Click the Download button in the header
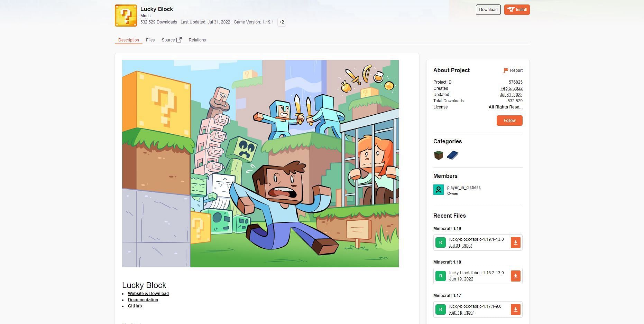 click(488, 10)
